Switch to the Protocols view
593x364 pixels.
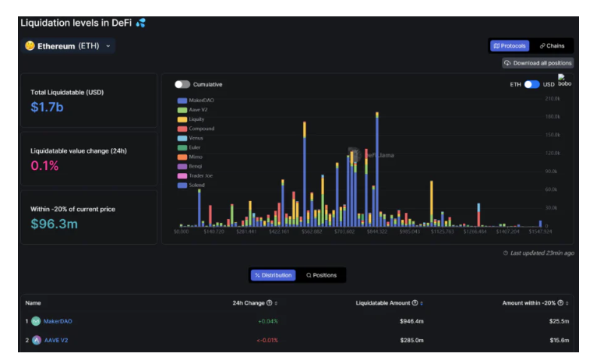[510, 46]
